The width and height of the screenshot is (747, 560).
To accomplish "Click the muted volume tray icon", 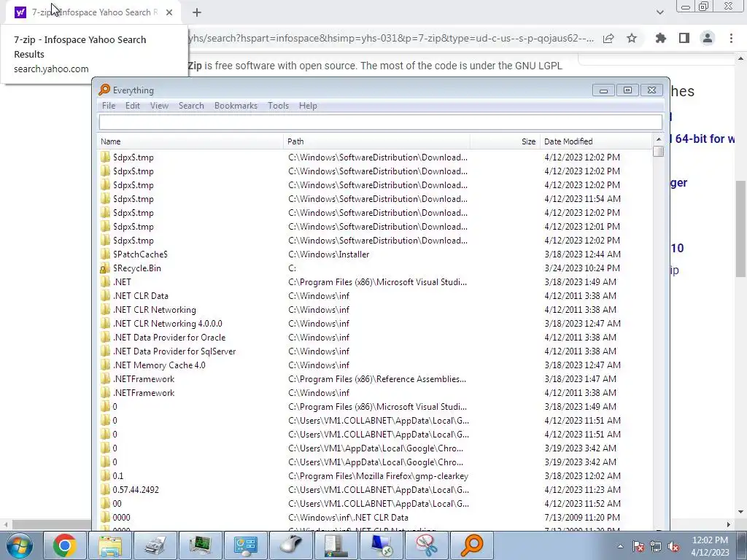I will pyautogui.click(x=673, y=546).
